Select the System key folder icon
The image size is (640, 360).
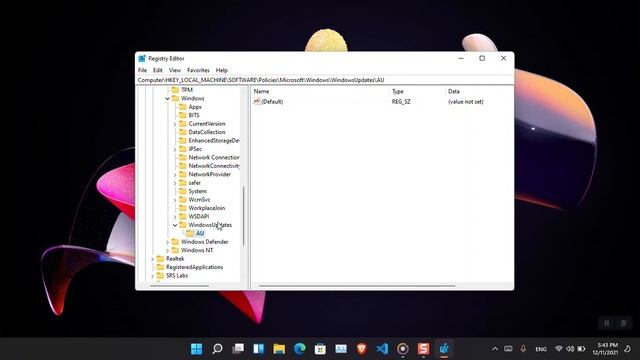183,191
